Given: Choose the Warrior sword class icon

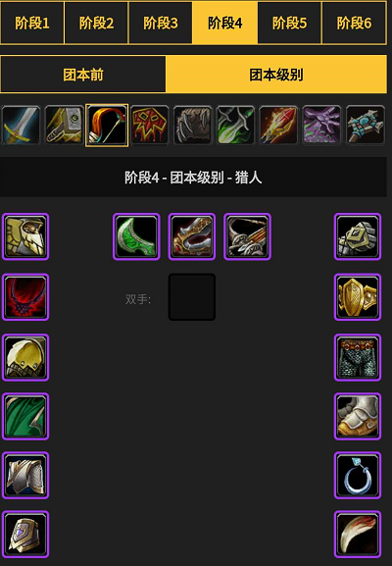Looking at the screenshot, I should point(21,126).
